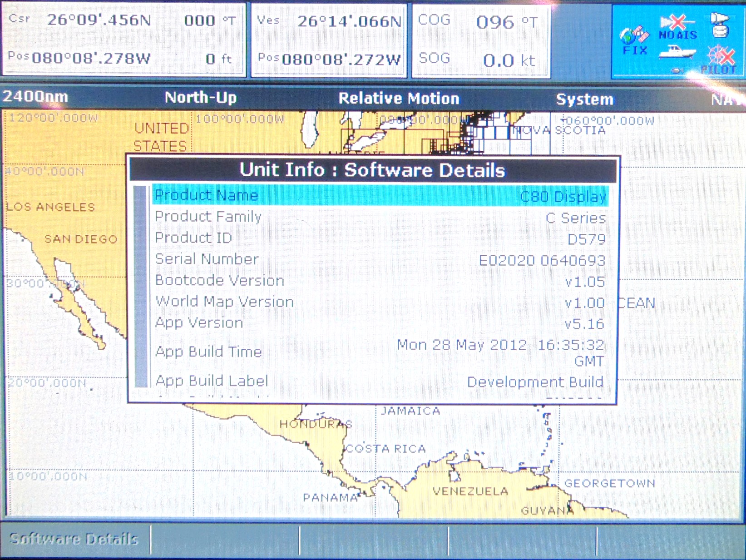Select the Serial Number row
This screenshot has width=746, height=560.
tap(380, 260)
